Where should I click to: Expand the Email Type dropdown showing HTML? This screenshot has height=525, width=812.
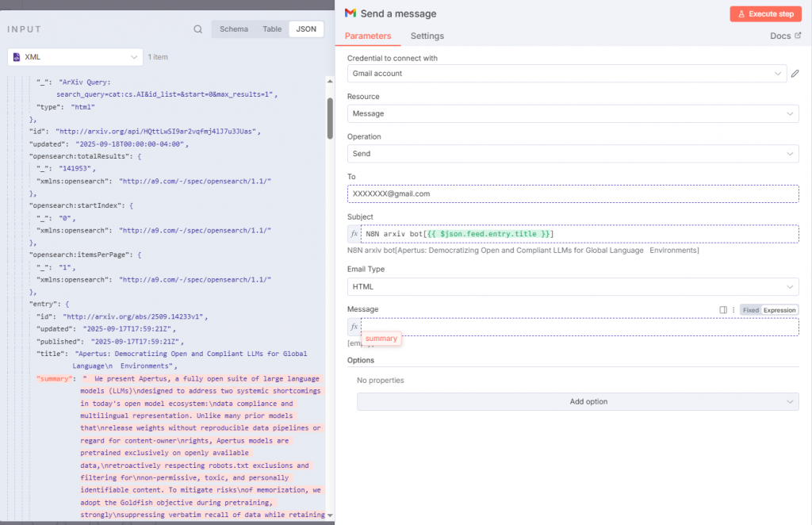tap(573, 286)
